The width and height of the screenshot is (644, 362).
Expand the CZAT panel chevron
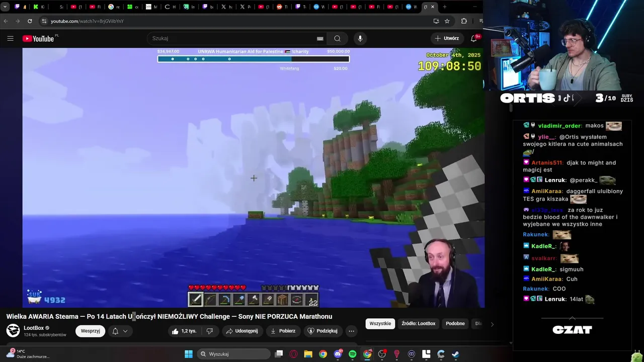coord(572,318)
